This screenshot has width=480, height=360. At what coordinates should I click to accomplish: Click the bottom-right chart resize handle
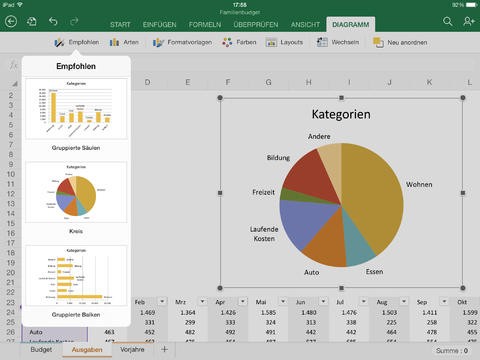[463, 288]
